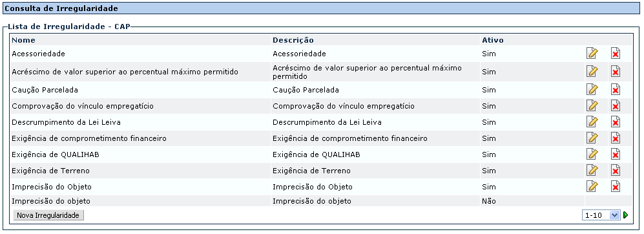Edit Exigência de Terreno row
This screenshot has width=644, height=234.
point(592,171)
